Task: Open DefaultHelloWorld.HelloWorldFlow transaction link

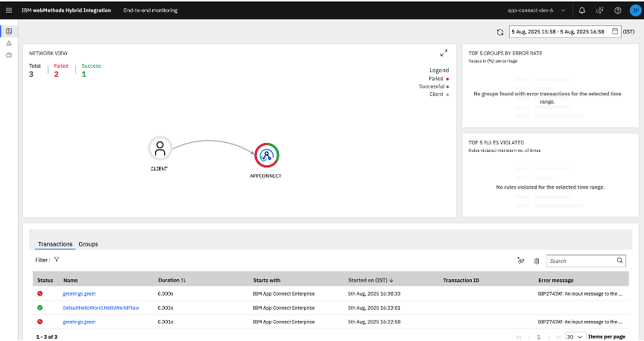Action: tap(101, 307)
